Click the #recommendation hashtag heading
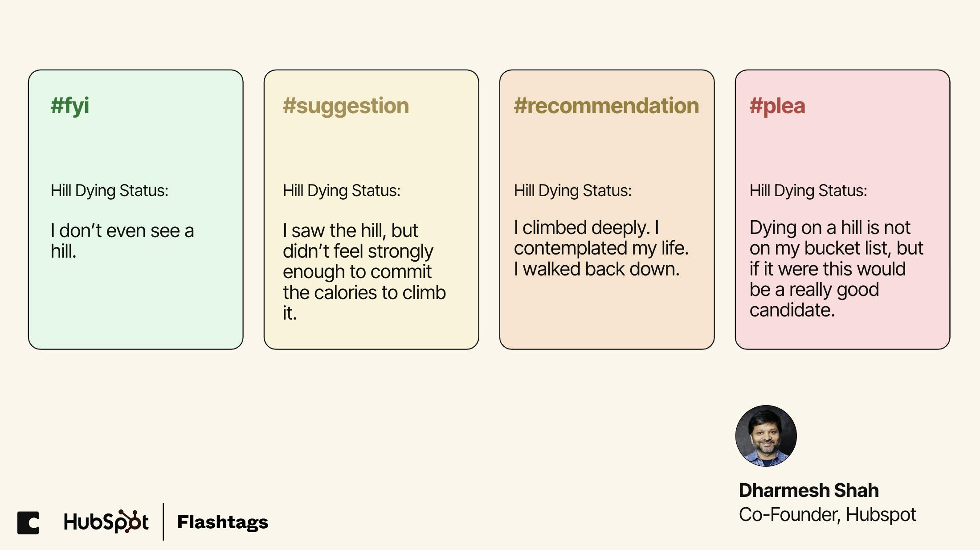 606,106
